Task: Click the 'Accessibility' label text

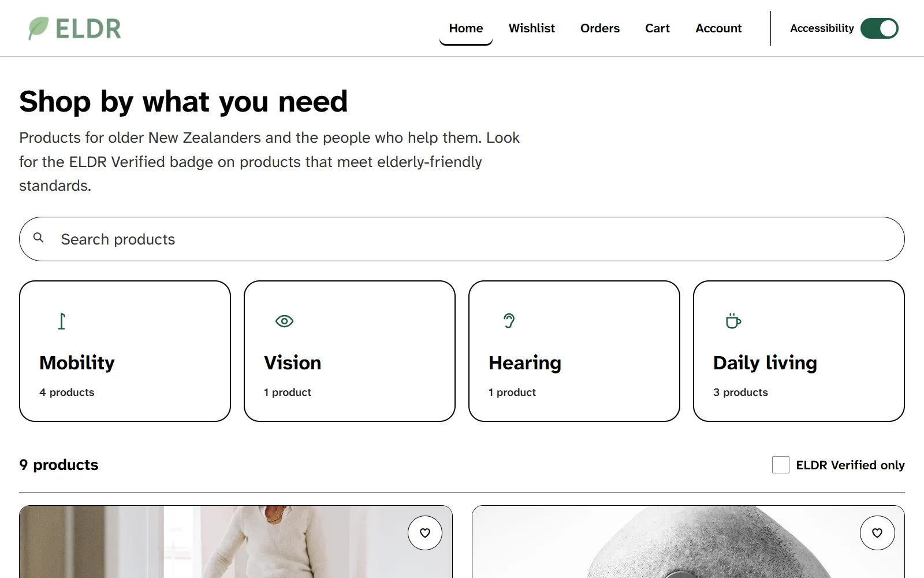Action: [822, 28]
